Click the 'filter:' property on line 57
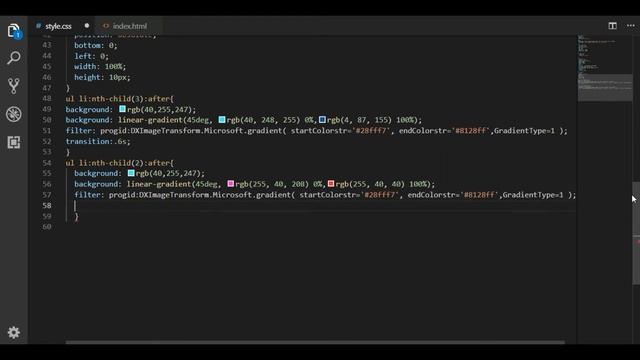The image size is (640, 360). point(89,195)
